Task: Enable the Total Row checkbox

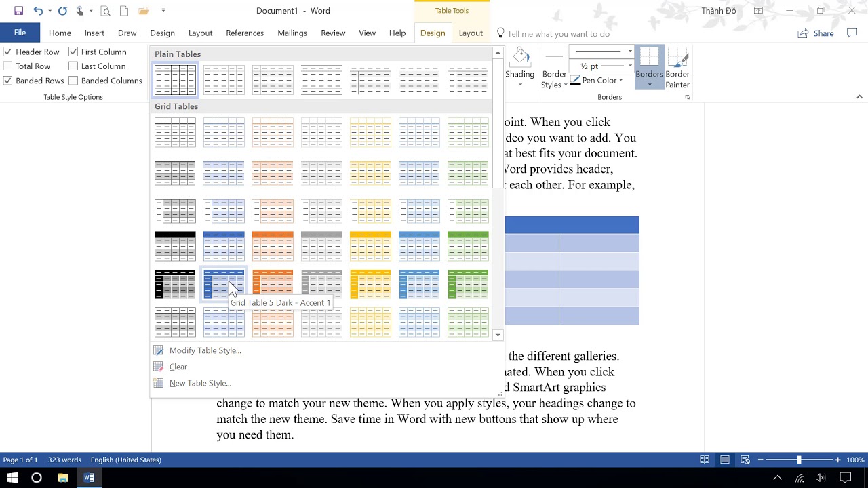Action: 8,66
